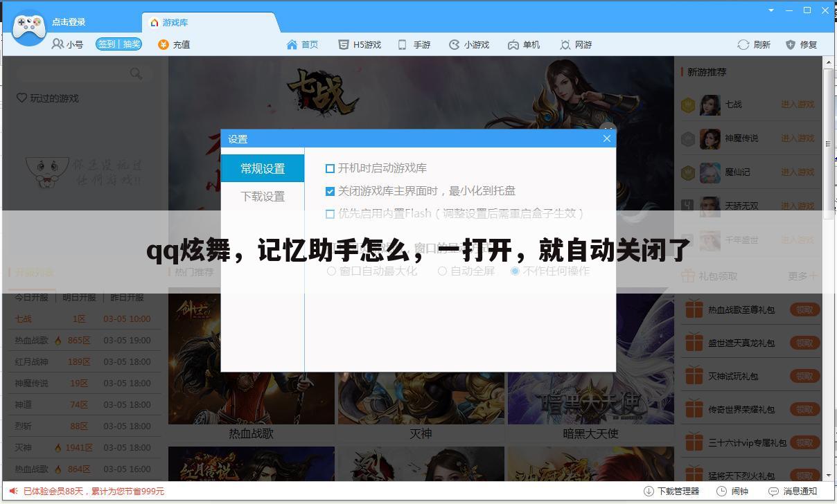Click 进入游戏 link next to 七战
The image size is (837, 504).
tap(798, 105)
